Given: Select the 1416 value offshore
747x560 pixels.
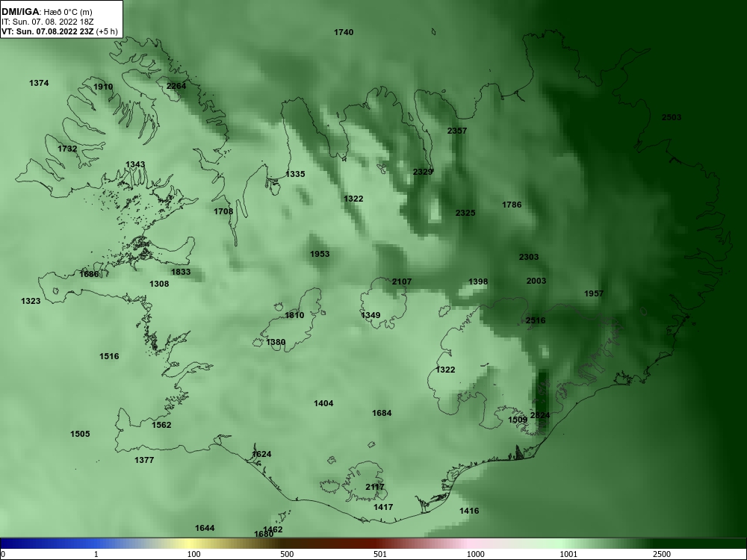Looking at the screenshot, I should click(469, 511).
